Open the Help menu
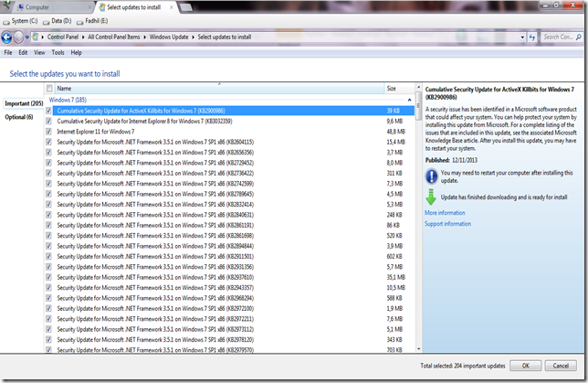 [76, 53]
